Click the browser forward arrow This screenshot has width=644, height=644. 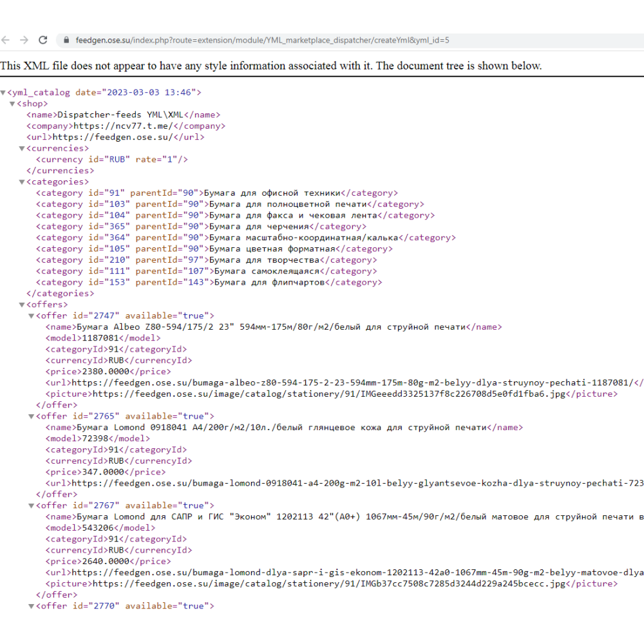[x=24, y=40]
